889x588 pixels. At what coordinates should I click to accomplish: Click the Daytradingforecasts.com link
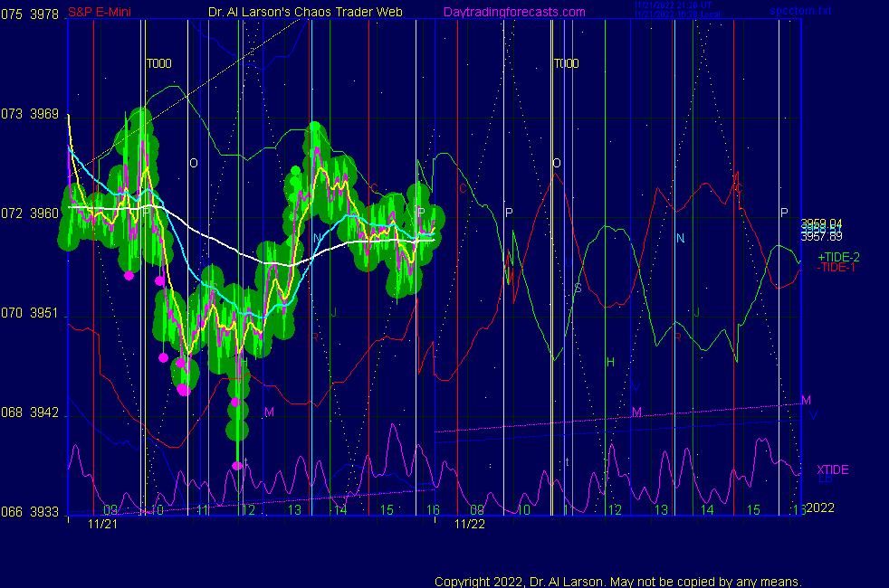[x=513, y=12]
